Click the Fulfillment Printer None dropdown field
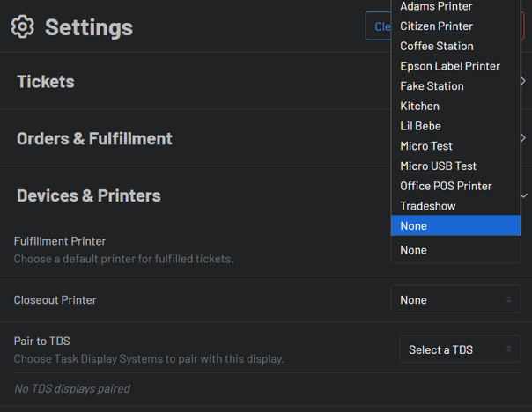Screen dimensions: 532x412 [454, 250]
